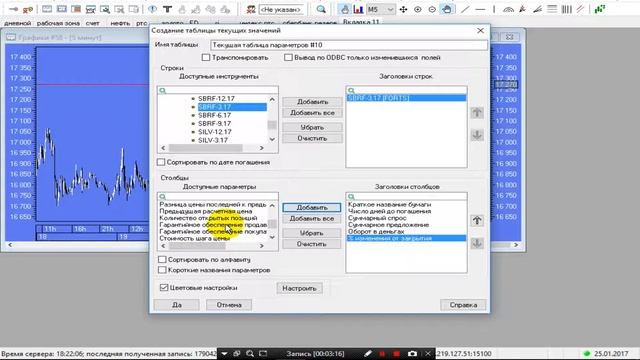Click the info balloon icon in toolbar
The height and width of the screenshot is (360, 640).
coord(152,9)
